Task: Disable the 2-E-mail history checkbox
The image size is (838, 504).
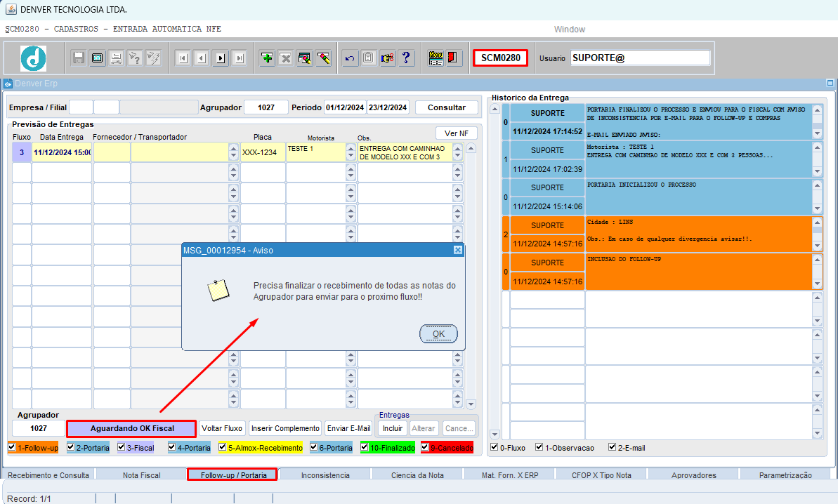Action: [613, 447]
